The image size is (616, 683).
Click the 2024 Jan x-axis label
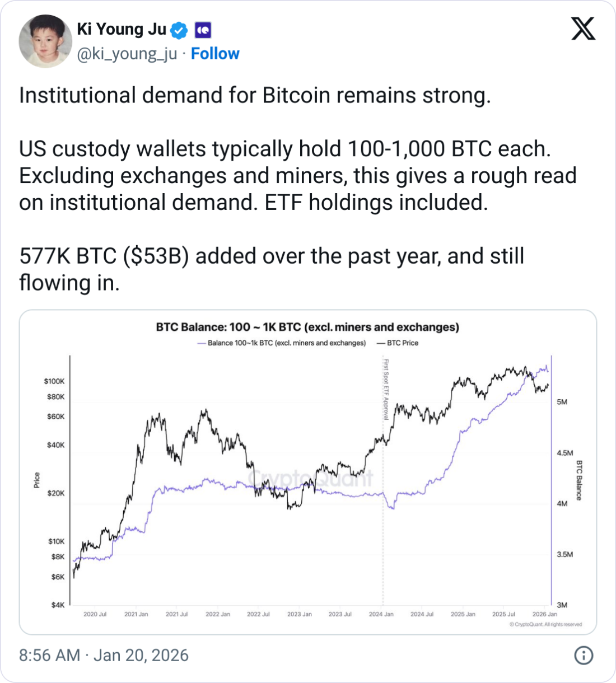coord(381,614)
